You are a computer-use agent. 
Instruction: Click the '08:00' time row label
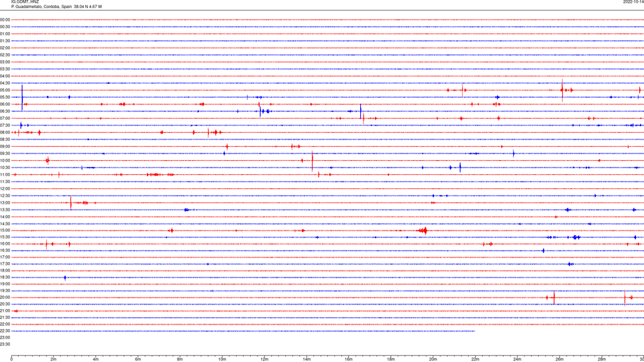[x=5, y=132]
